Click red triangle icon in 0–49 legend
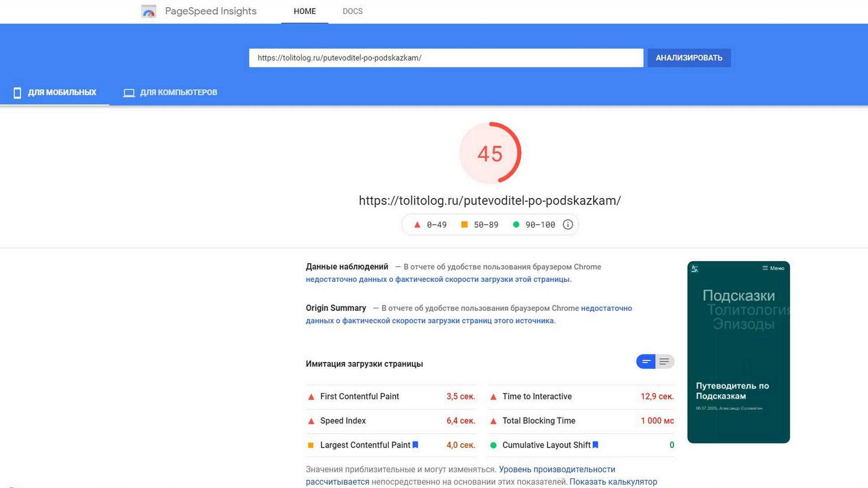This screenshot has width=868, height=488. tap(417, 225)
